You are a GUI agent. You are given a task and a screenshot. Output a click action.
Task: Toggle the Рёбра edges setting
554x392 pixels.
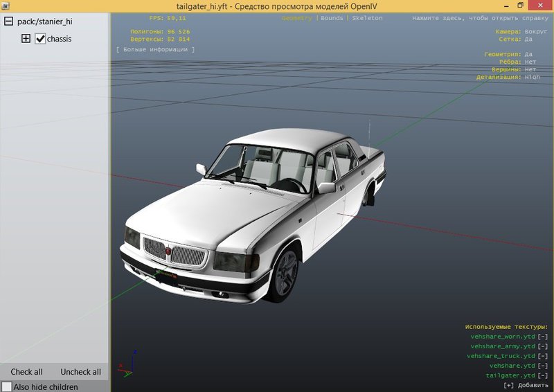[x=530, y=62]
